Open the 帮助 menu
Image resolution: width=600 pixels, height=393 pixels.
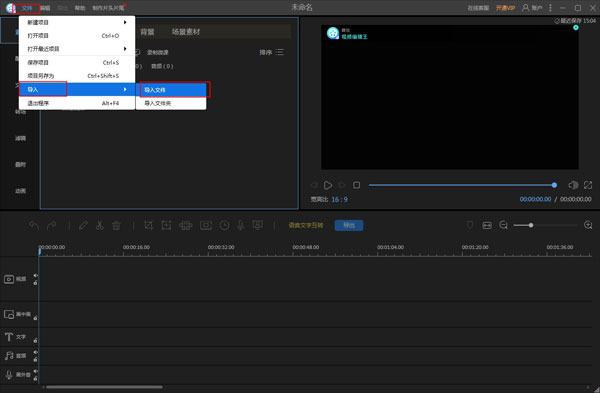[x=80, y=8]
